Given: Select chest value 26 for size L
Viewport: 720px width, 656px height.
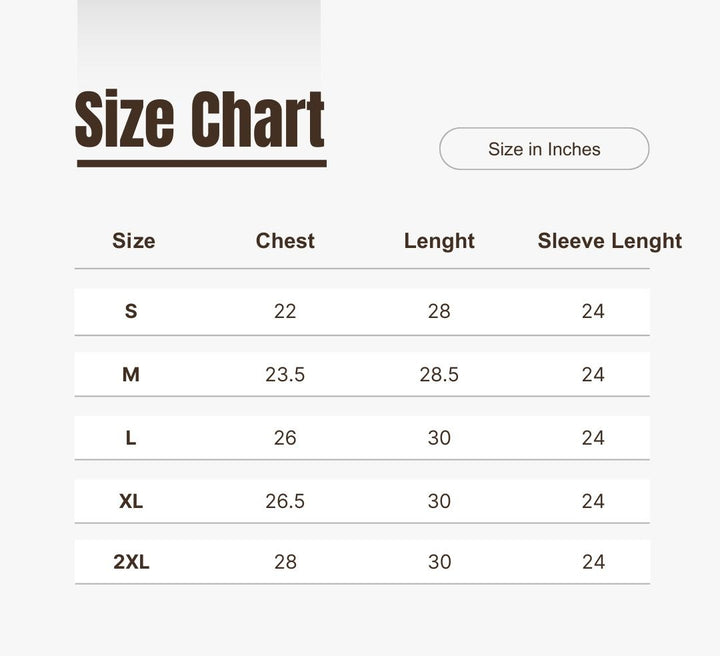Looking at the screenshot, I should click(x=285, y=438).
